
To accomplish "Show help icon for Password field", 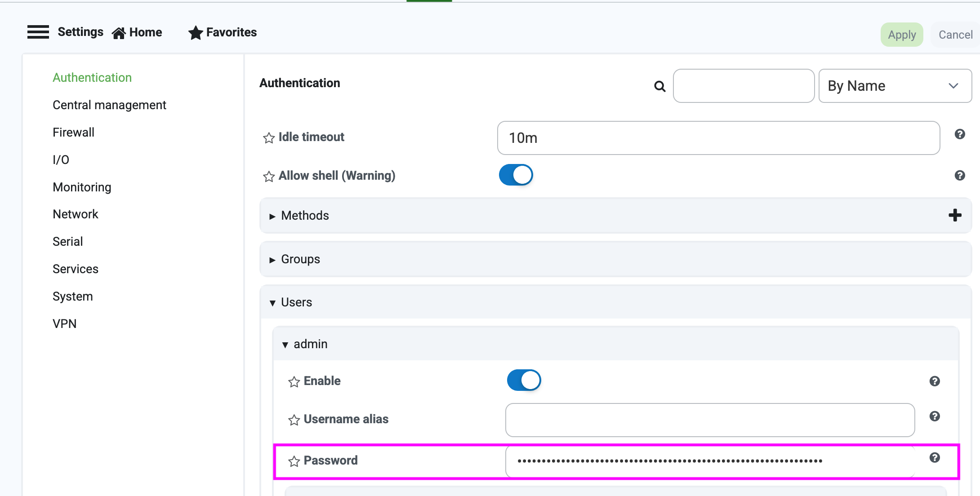I will pos(935,458).
